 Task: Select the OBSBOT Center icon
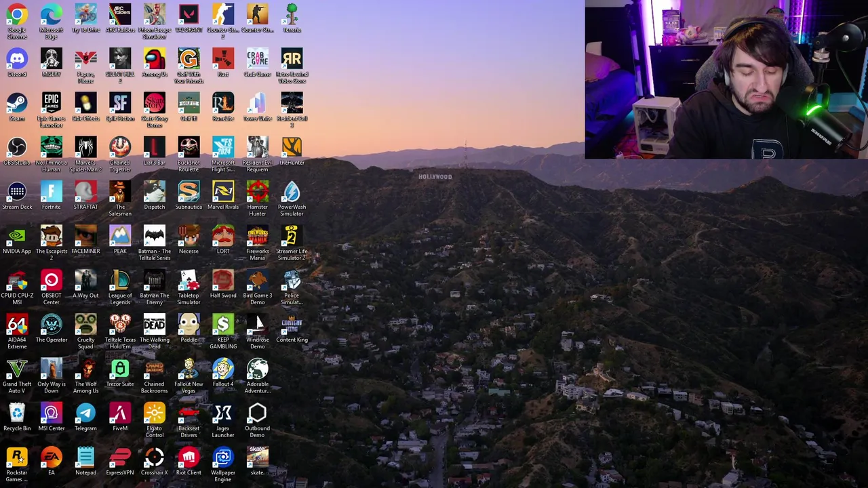(x=52, y=280)
